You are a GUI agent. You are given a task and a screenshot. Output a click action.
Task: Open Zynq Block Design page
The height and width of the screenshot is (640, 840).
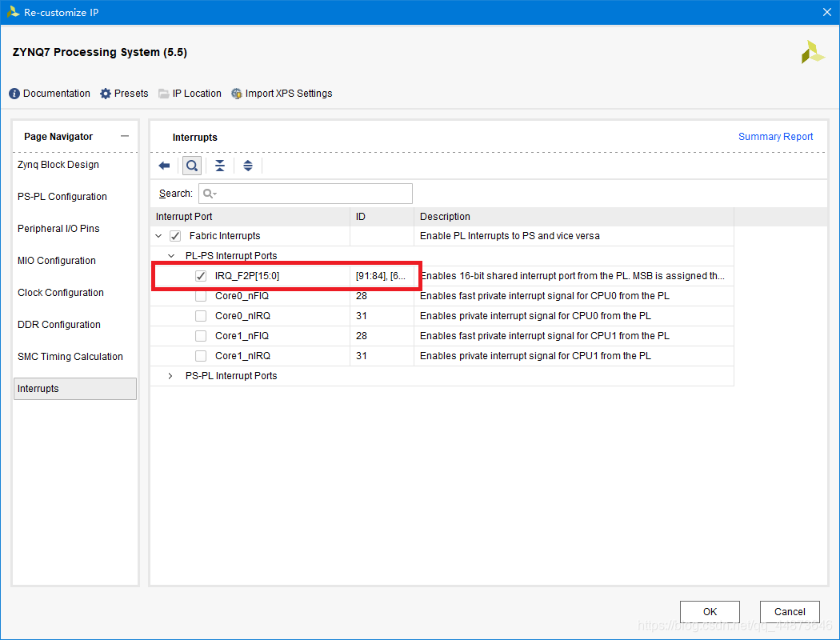(58, 165)
